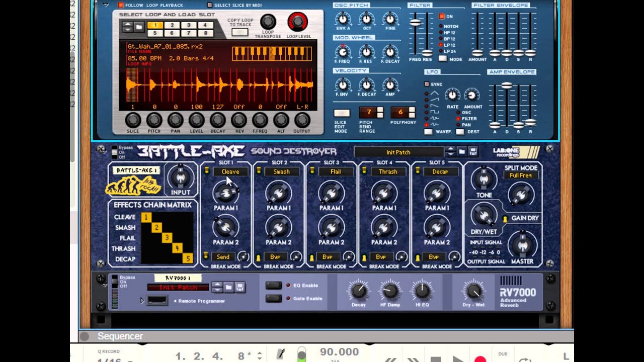Click the LFO Rate knob
Image resolution: width=644 pixels, height=362 pixels.
tap(453, 95)
